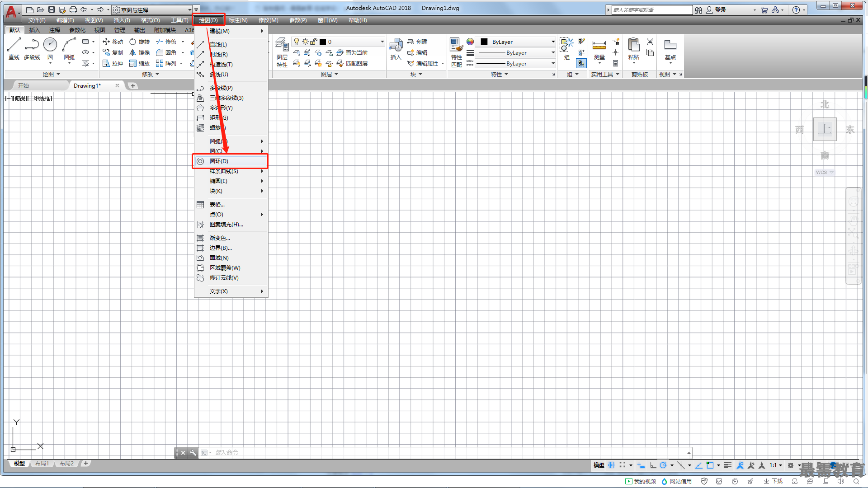Click the cut scissors icon in clipboard panel
The height and width of the screenshot is (488, 868).
(650, 42)
